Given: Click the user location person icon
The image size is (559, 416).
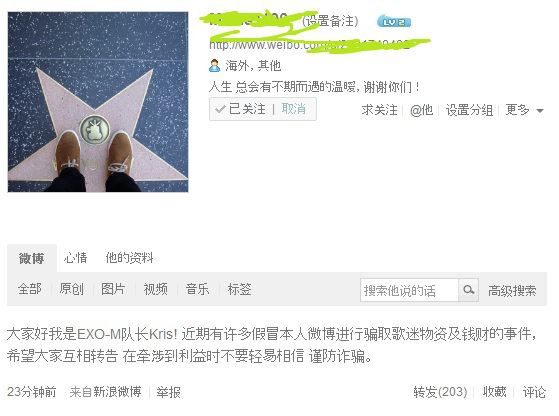Looking at the screenshot, I should 214,66.
